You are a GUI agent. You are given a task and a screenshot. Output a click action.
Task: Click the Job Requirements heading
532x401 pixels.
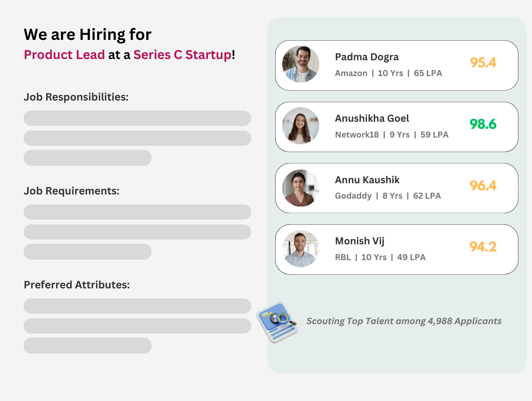[x=71, y=191]
